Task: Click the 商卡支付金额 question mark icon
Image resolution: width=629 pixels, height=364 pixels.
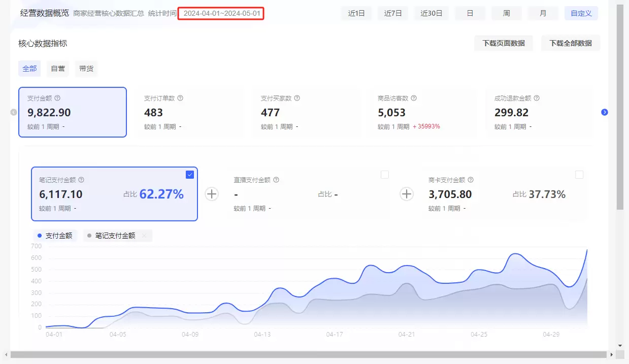Action: pyautogui.click(x=471, y=180)
